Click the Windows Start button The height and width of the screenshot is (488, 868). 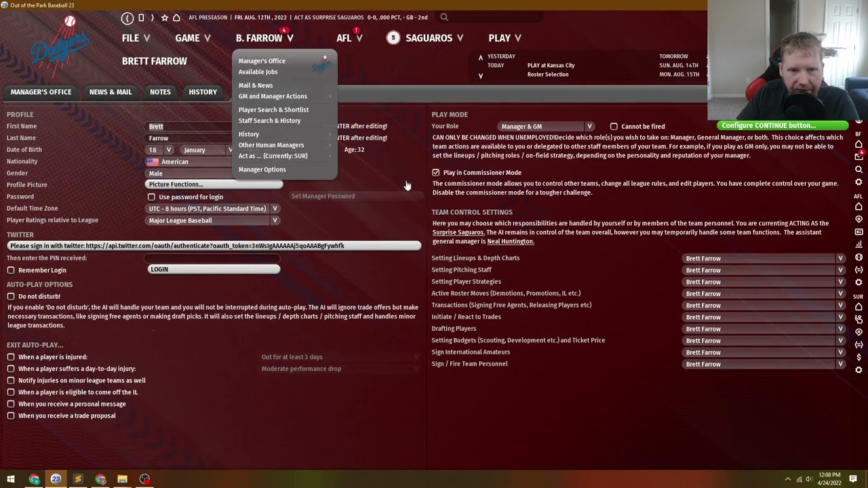(12, 479)
